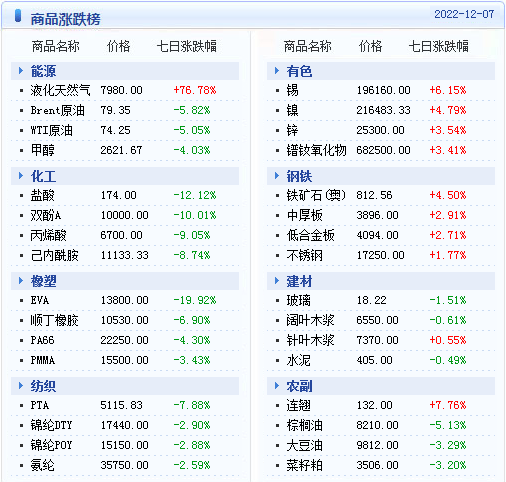Screen dimensions: 506x482
Task: Open the 有色 category heading
Action: pyautogui.click(x=299, y=71)
